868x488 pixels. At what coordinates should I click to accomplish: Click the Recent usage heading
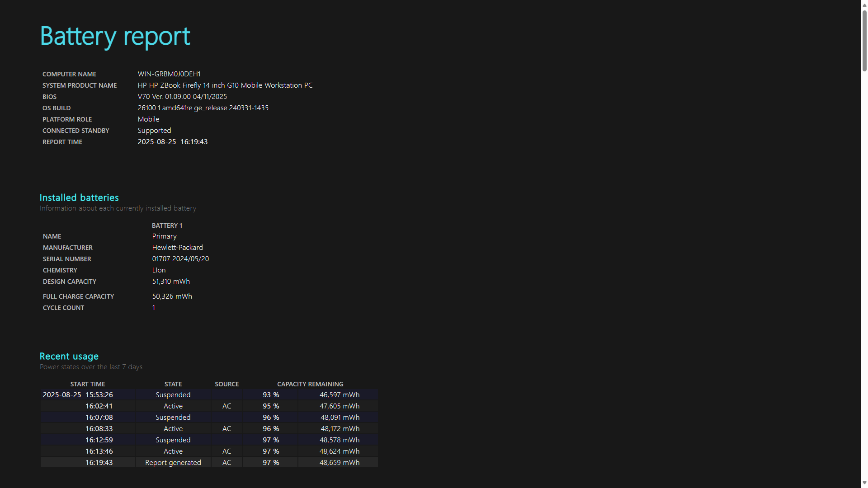point(69,356)
